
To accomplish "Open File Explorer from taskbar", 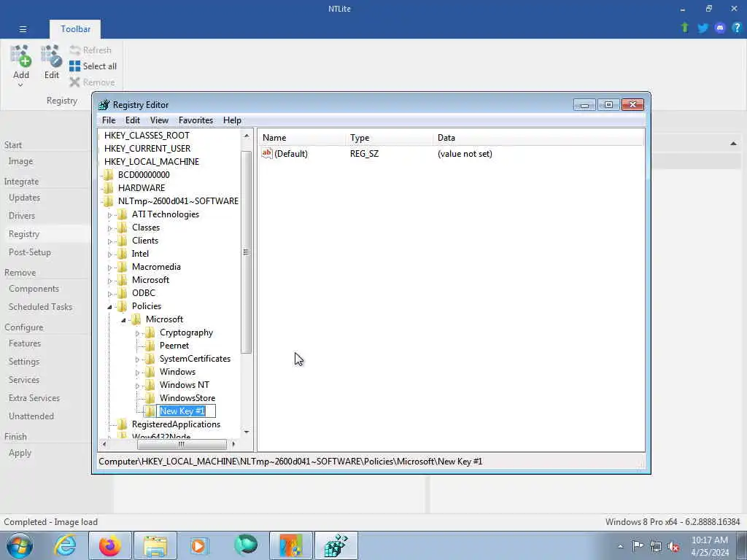I will click(155, 545).
